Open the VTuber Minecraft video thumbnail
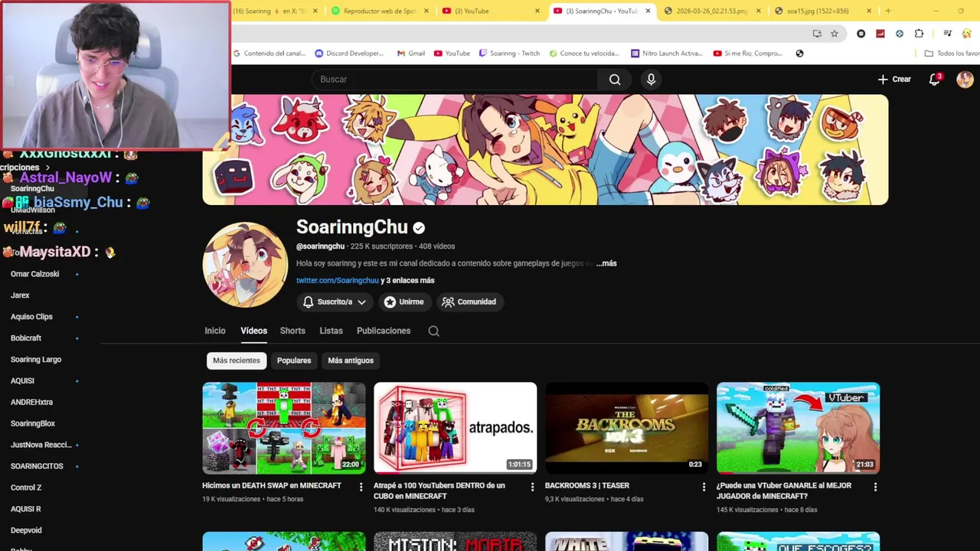The image size is (980, 551). click(x=799, y=429)
